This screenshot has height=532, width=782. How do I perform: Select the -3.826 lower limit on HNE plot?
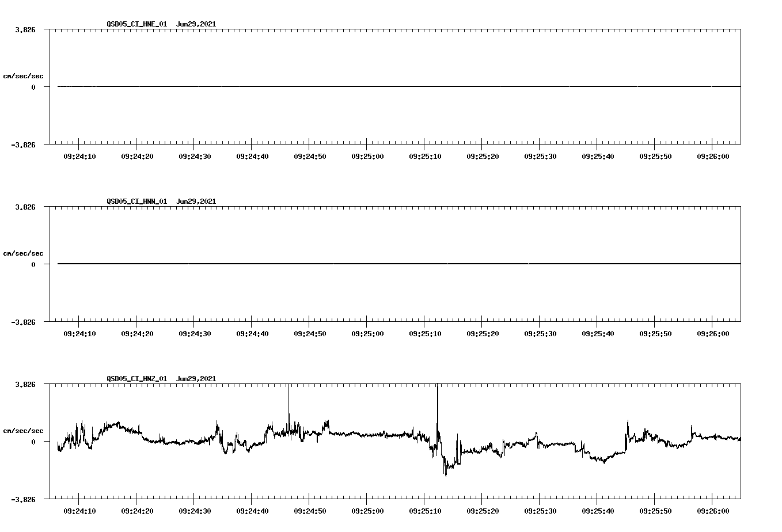[x=23, y=145]
